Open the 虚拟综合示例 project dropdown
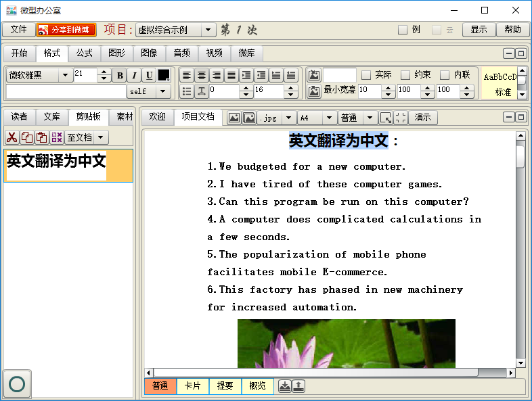532x401 pixels. click(208, 30)
